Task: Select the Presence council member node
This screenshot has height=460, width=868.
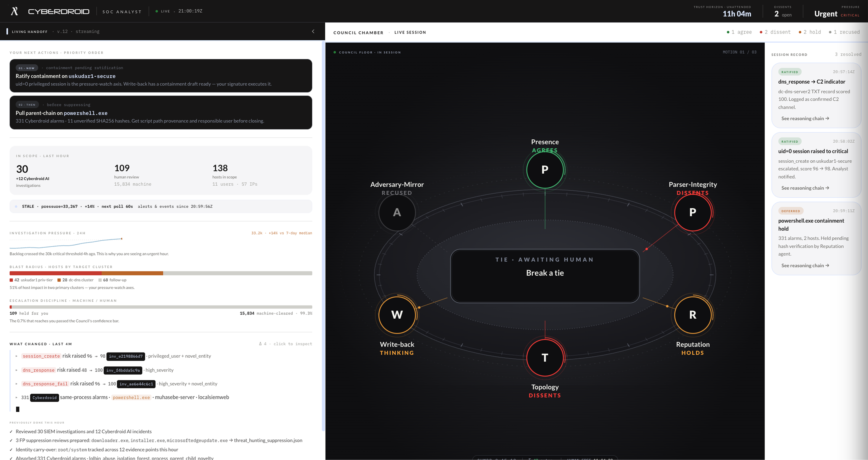Action: point(545,170)
